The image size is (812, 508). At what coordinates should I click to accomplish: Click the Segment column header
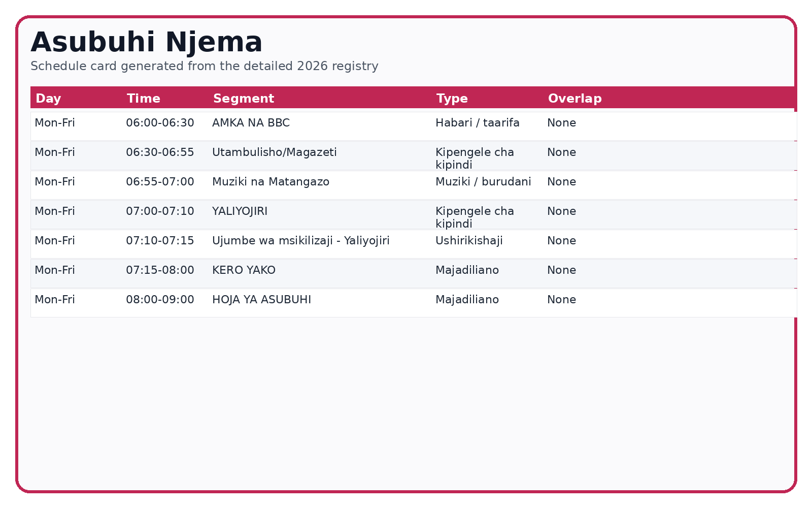tap(243, 99)
